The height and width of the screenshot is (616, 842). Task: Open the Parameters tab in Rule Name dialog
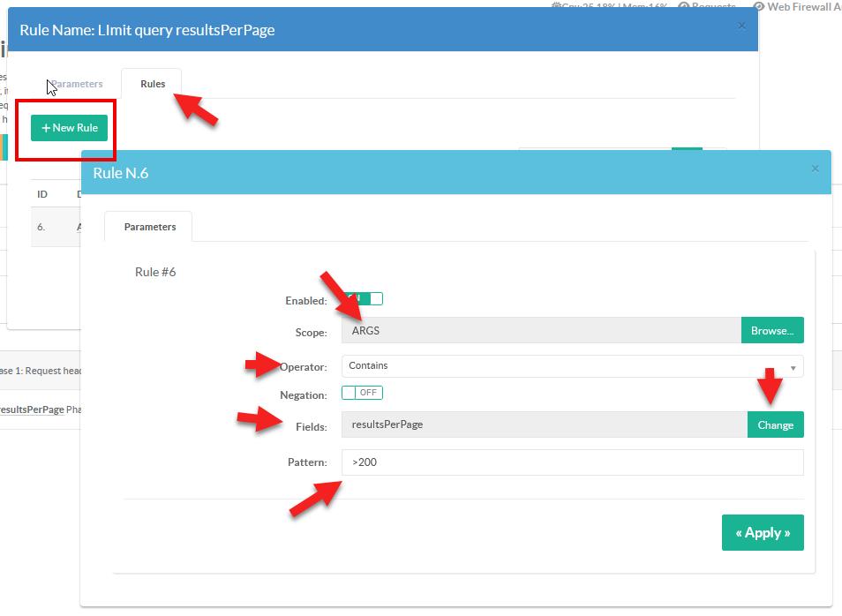(x=76, y=84)
